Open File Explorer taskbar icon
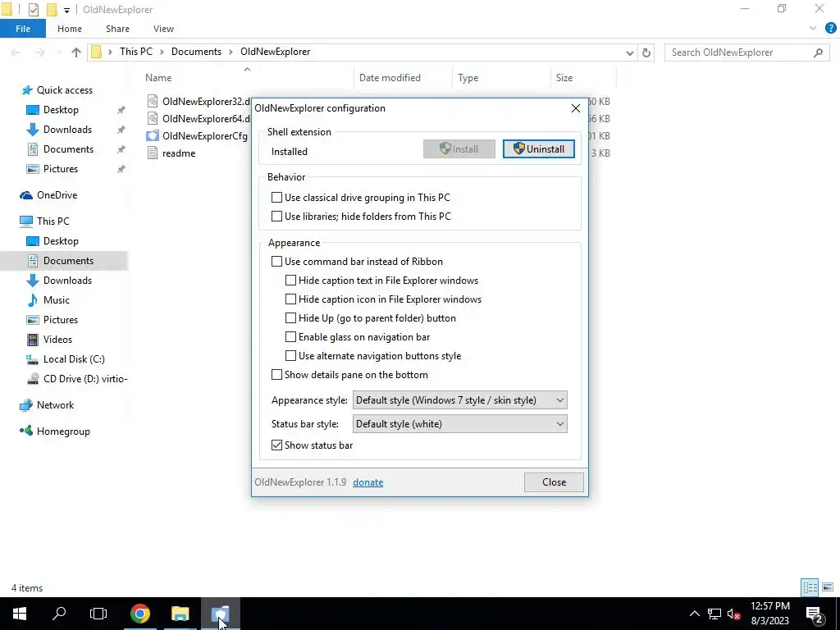 point(180,614)
